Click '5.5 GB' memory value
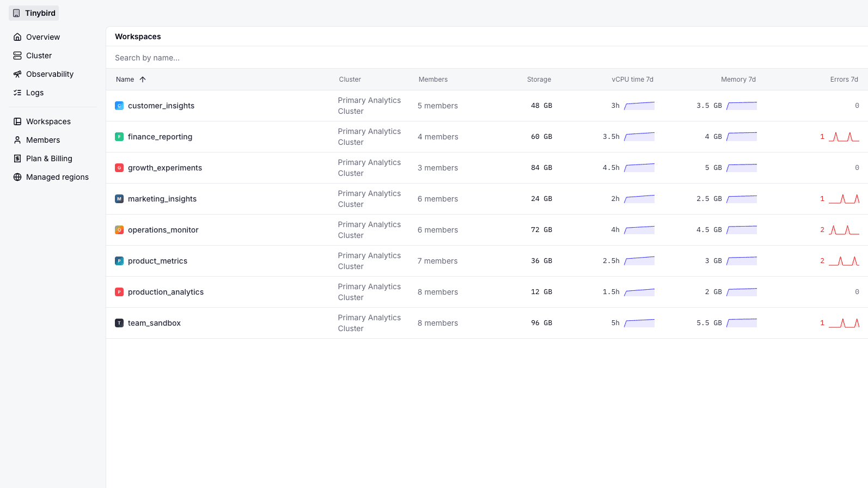Viewport: 868px width, 488px height. point(709,323)
